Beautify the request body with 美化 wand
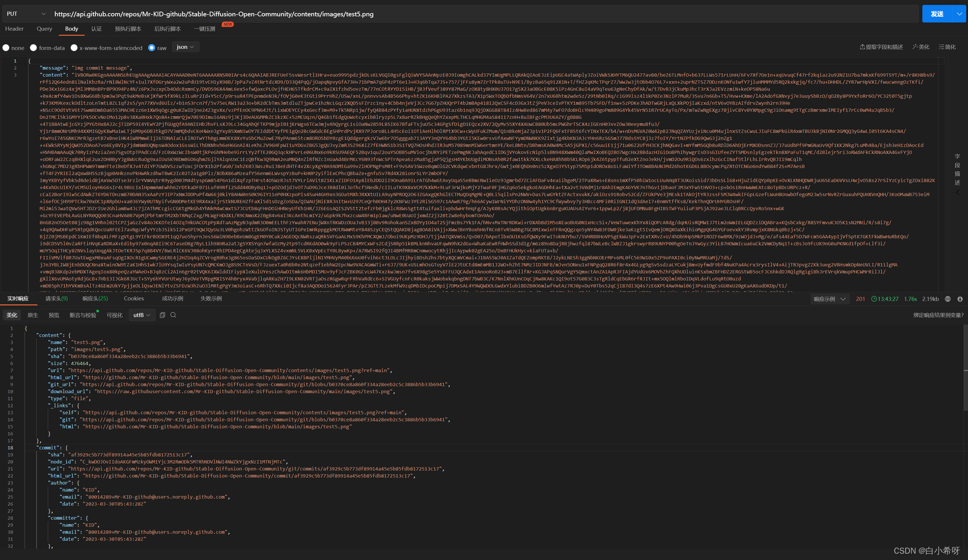The height and width of the screenshot is (560, 968). point(921,47)
